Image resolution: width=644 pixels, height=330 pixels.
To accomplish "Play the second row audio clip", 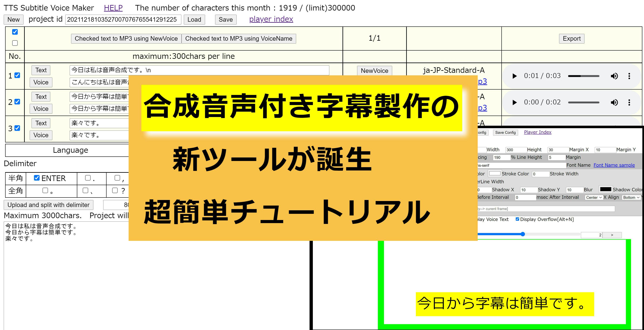I will pos(515,102).
